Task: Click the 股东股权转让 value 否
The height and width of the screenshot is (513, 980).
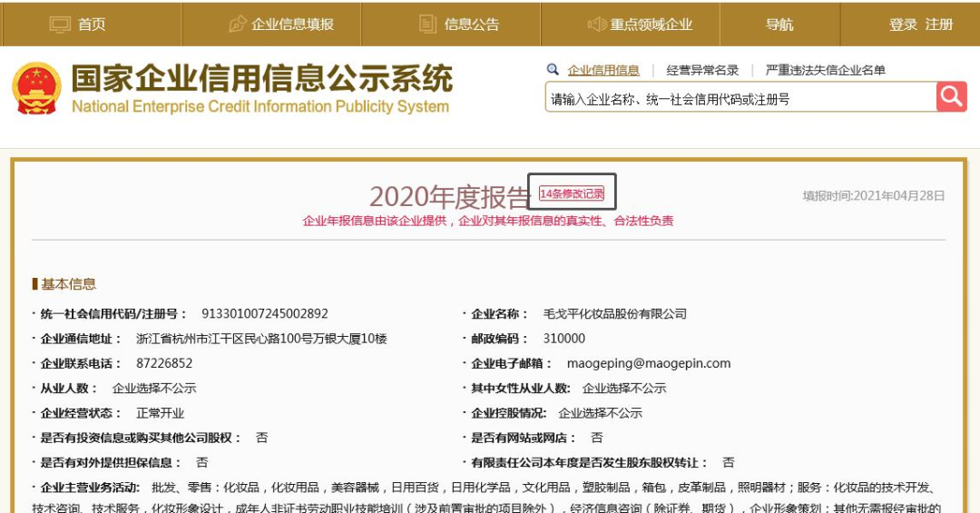Action: [728, 462]
